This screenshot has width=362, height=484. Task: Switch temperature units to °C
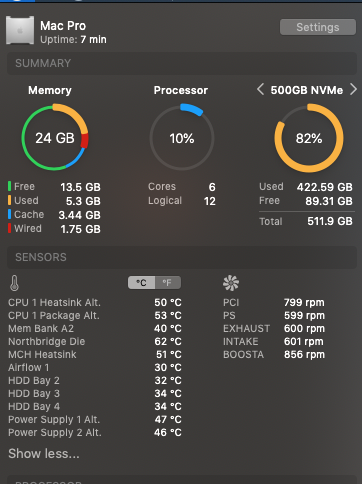tap(141, 283)
